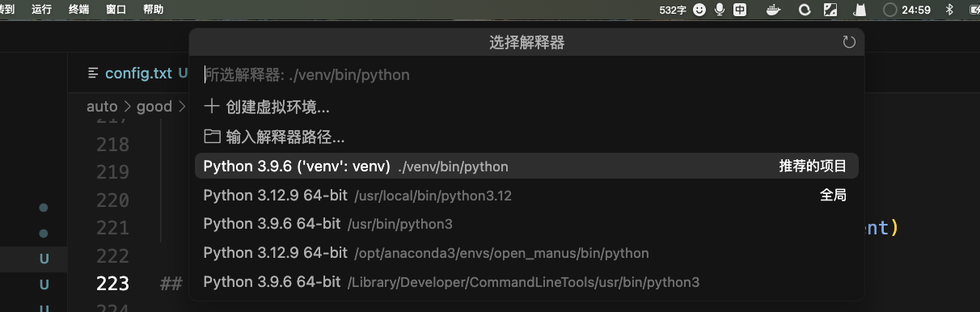Click 输入解释器路径 option
Image resolution: width=980 pixels, height=312 pixels.
point(285,137)
